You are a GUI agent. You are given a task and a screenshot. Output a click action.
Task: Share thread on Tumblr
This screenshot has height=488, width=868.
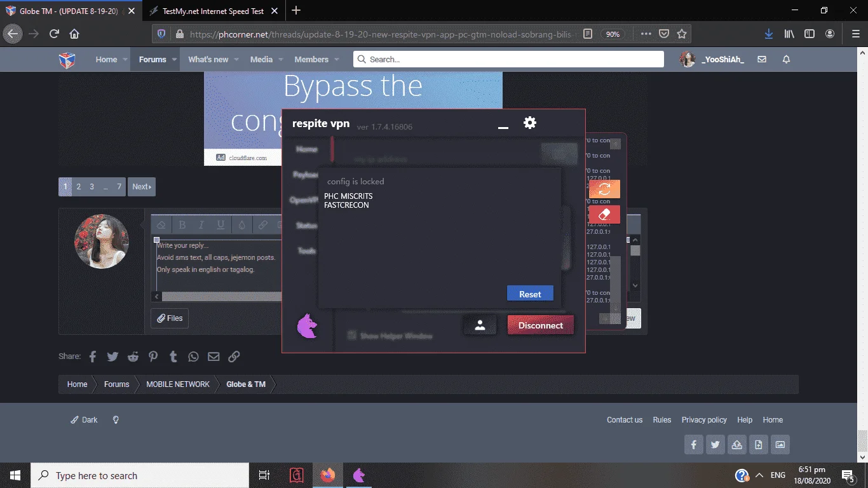tap(173, 356)
